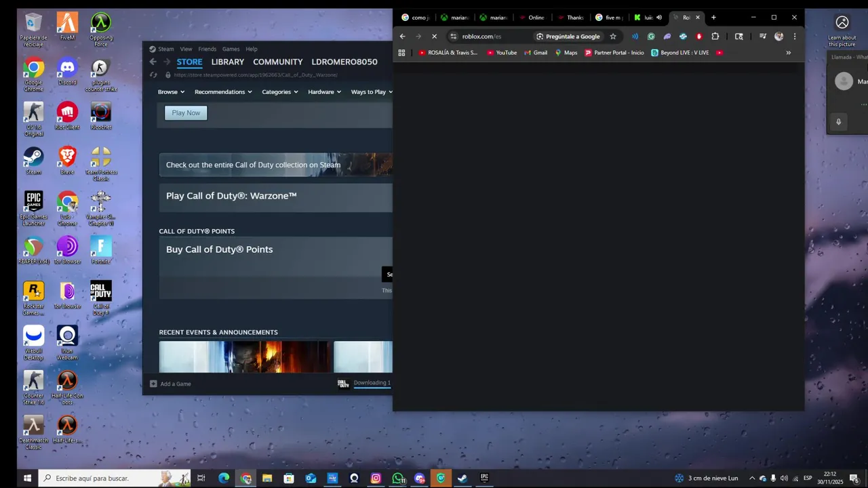
Task: Open YouTube bookmark in Chrome
Action: [502, 53]
